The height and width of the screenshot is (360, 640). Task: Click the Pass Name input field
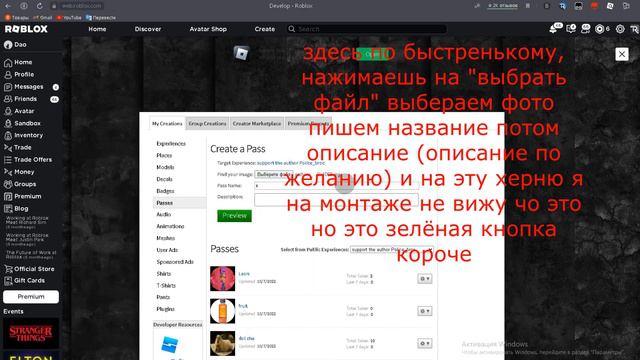(336, 186)
